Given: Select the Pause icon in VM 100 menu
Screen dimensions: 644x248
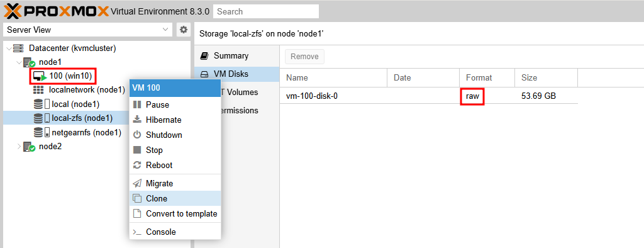Looking at the screenshot, I should [137, 105].
